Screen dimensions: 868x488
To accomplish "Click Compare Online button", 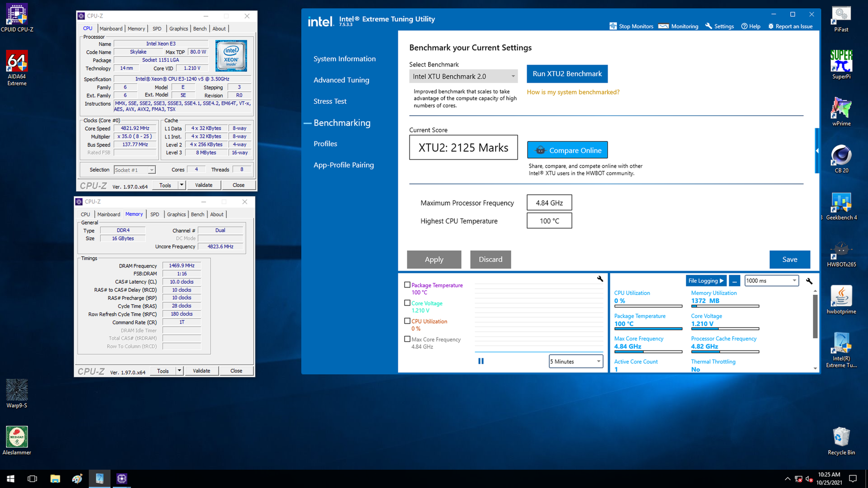I will click(567, 150).
